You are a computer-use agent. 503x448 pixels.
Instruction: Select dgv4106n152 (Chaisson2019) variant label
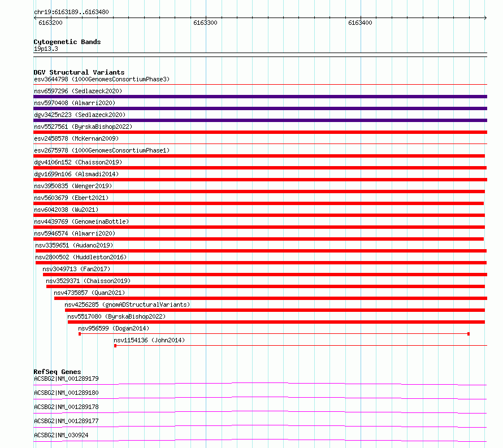78,162
